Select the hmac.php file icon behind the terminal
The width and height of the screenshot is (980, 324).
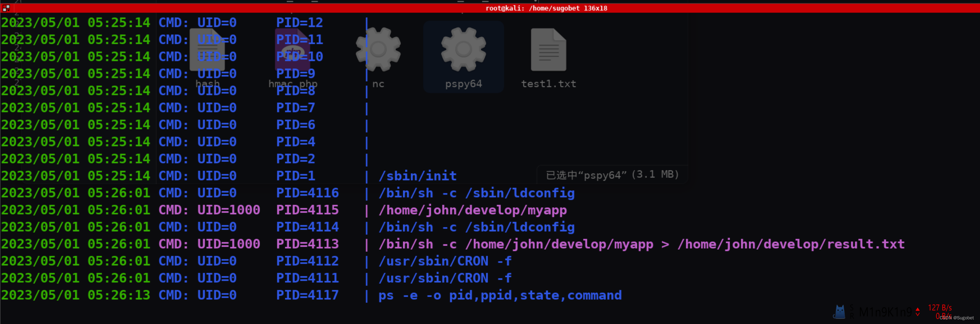pyautogui.click(x=292, y=49)
